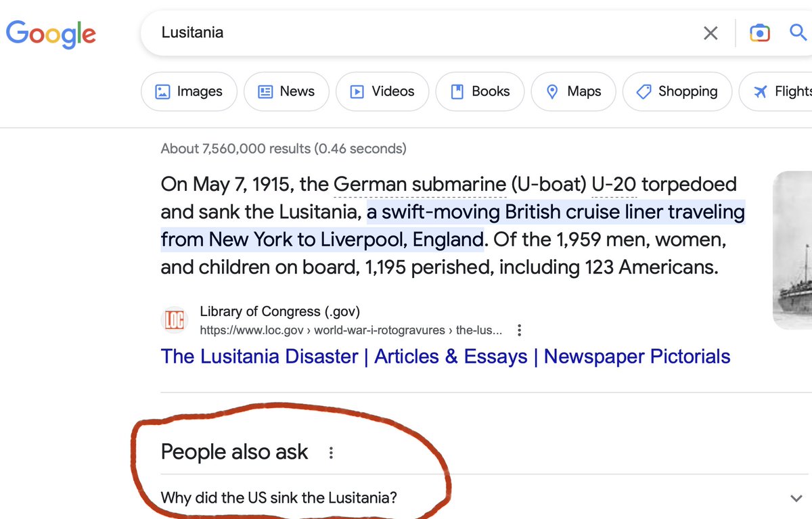The height and width of the screenshot is (519, 812).
Task: Open the Library of Congress (.gov) source name
Action: pos(279,311)
